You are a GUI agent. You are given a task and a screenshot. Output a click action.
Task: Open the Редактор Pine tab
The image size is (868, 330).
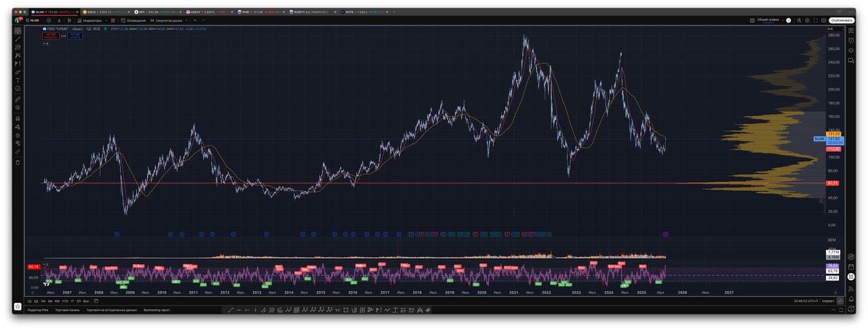pyautogui.click(x=38, y=310)
